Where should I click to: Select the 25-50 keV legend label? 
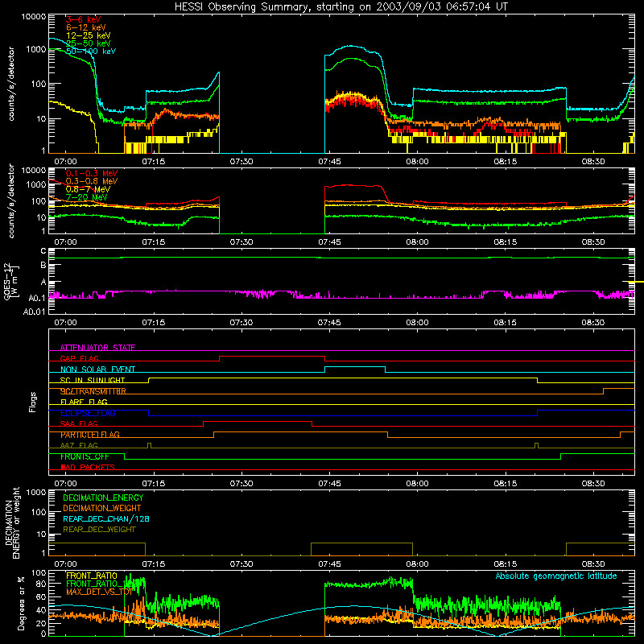[x=88, y=43]
